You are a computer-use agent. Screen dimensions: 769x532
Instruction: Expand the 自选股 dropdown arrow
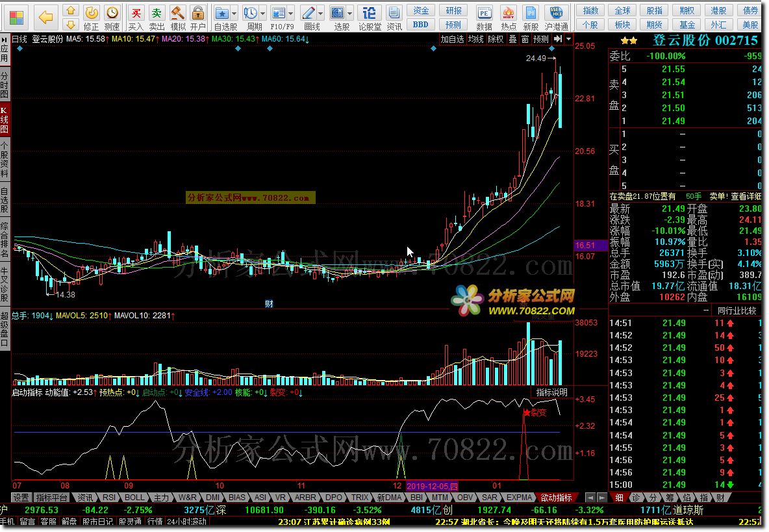234,13
